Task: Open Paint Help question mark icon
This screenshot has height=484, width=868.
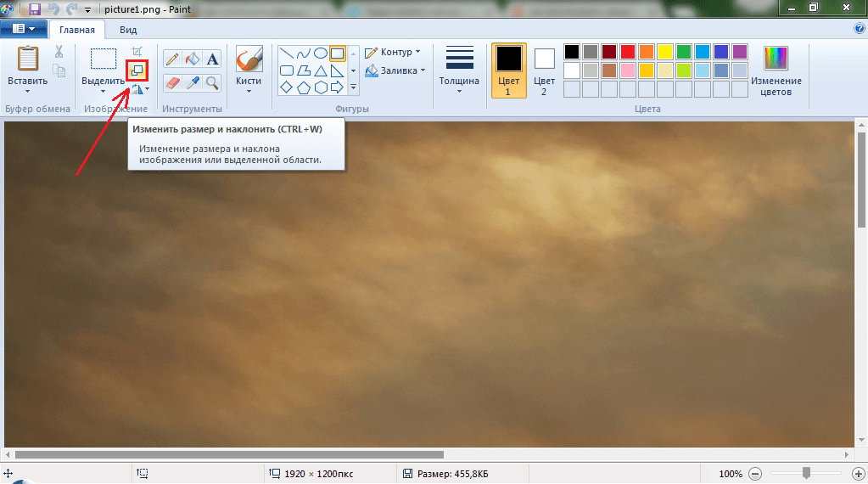Action: [x=860, y=29]
